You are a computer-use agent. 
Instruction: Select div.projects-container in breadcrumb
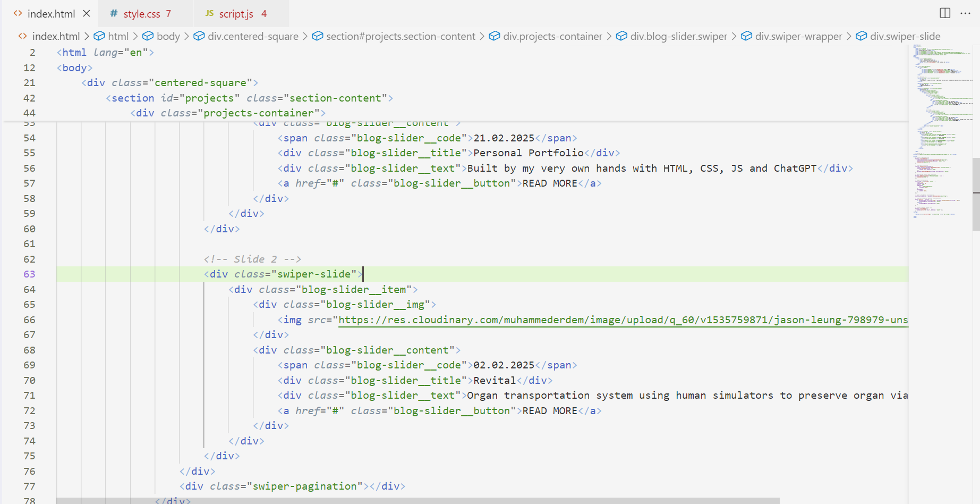tap(552, 36)
